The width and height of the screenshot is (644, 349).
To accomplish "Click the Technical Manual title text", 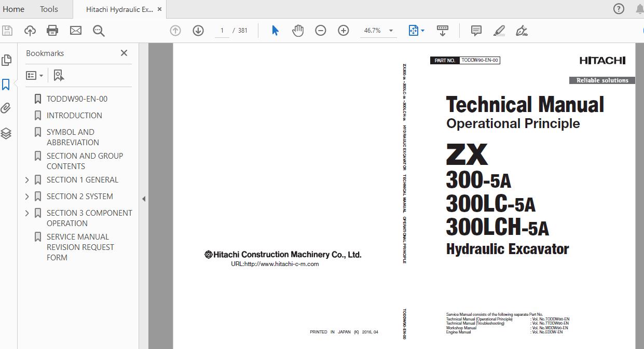I will tap(525, 105).
